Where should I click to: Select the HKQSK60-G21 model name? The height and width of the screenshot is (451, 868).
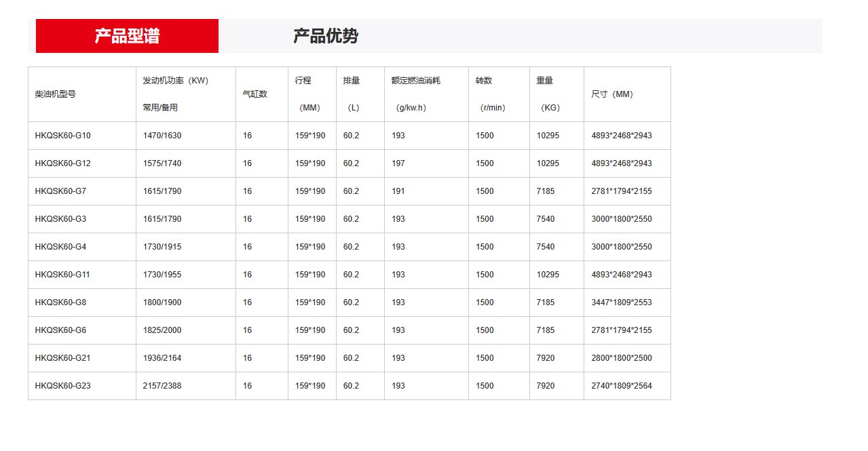click(63, 358)
